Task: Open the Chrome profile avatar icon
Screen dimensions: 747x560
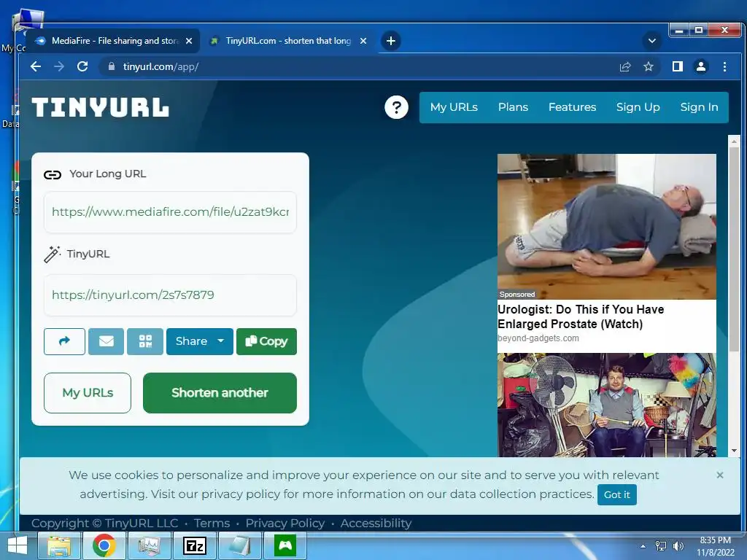Action: tap(701, 66)
